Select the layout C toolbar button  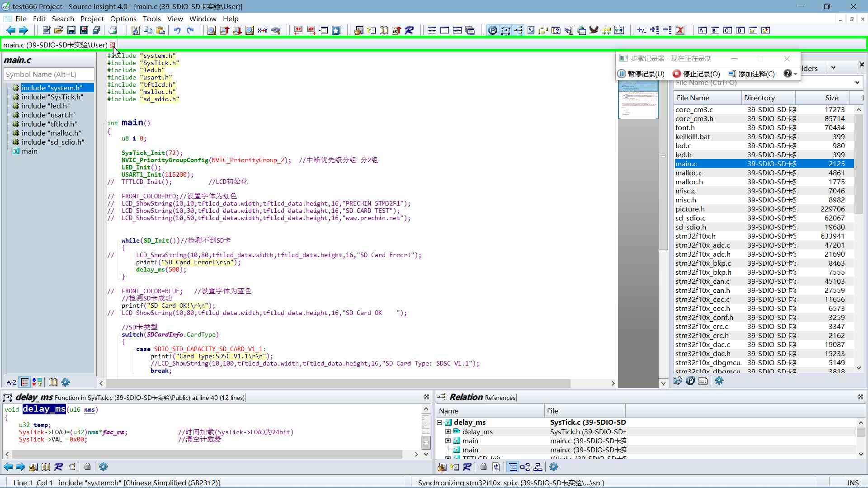727,30
